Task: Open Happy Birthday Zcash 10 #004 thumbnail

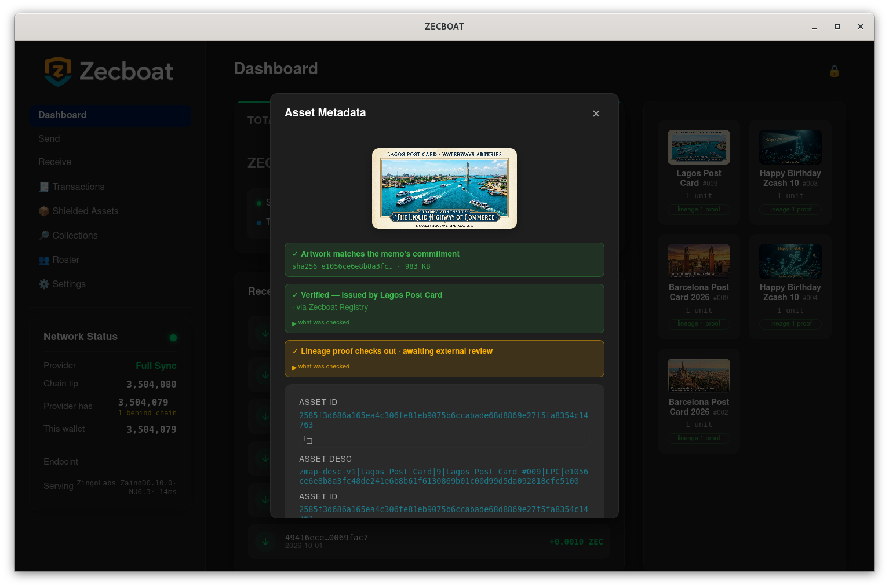Action: click(x=790, y=261)
